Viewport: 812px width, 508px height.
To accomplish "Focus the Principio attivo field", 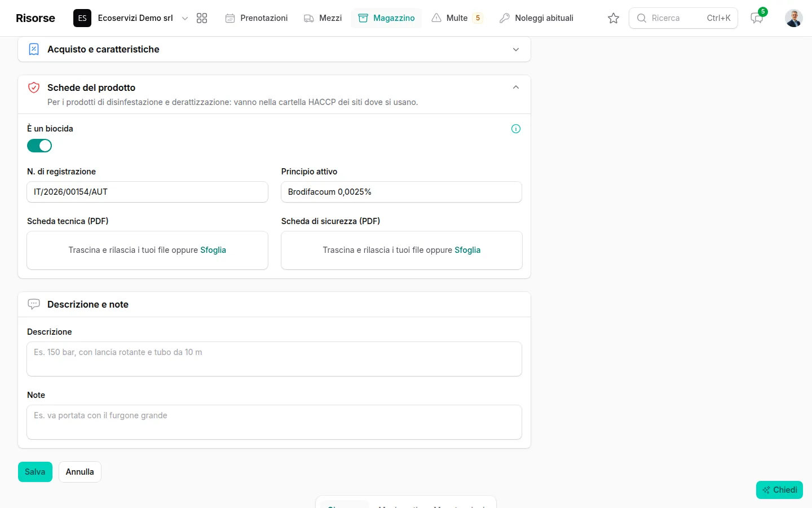I will (401, 192).
